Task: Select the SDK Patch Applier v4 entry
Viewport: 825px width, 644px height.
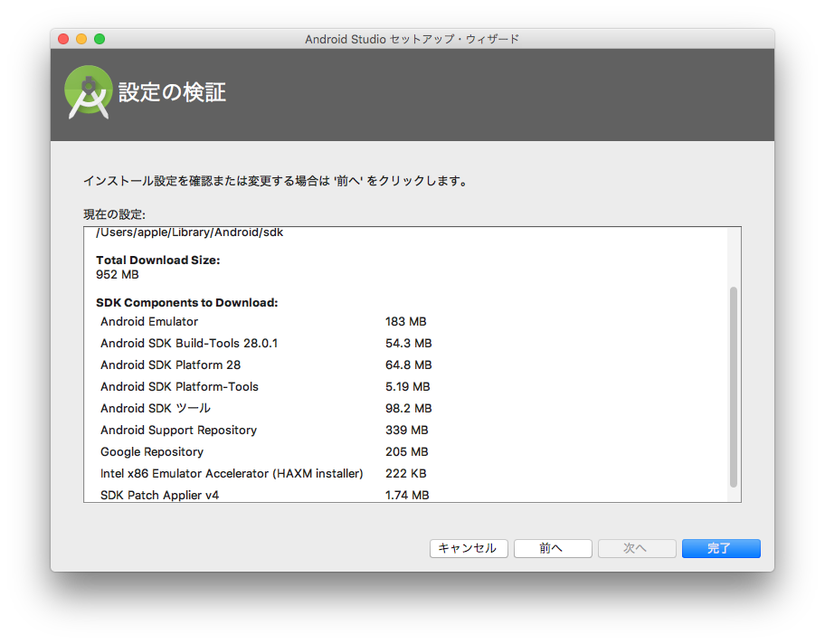Action: point(159,495)
